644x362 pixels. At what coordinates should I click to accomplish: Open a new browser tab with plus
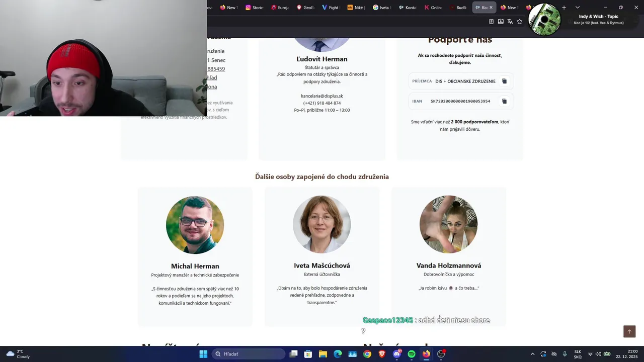point(564,8)
